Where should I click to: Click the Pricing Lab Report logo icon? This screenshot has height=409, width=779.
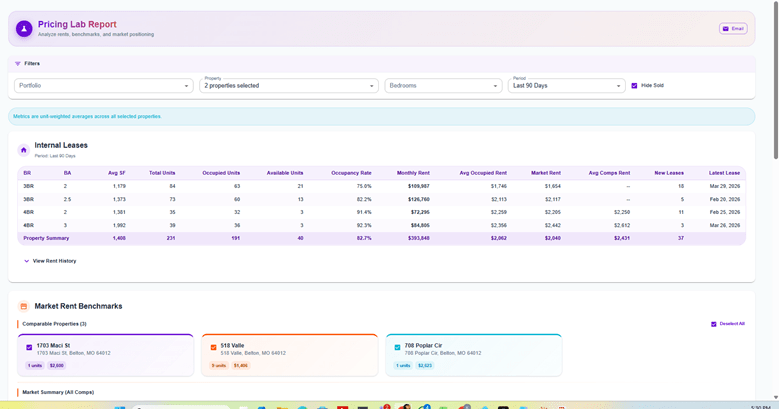24,29
